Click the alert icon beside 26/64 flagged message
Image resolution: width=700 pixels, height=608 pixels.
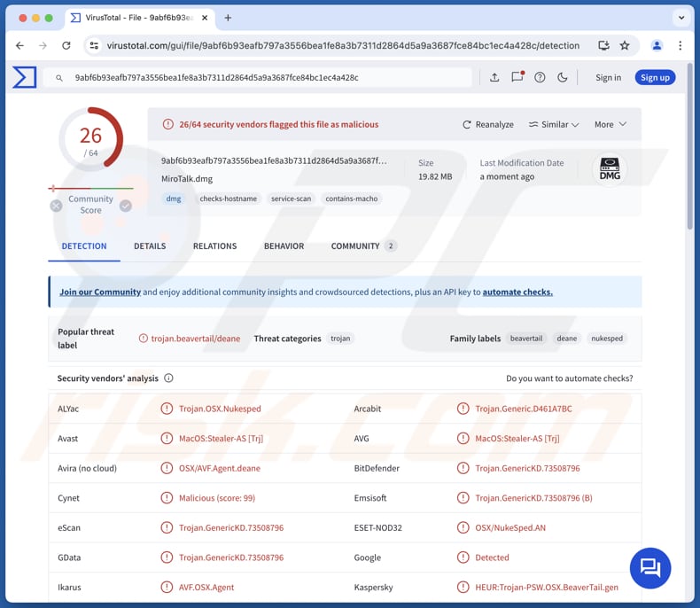click(167, 124)
